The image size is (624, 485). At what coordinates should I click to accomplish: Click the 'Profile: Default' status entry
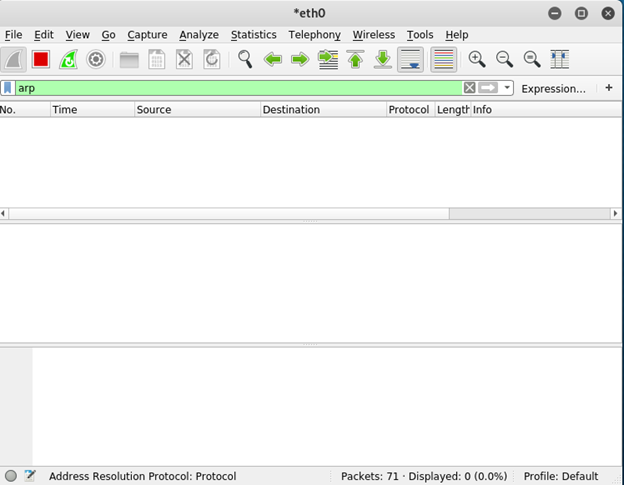(x=561, y=476)
